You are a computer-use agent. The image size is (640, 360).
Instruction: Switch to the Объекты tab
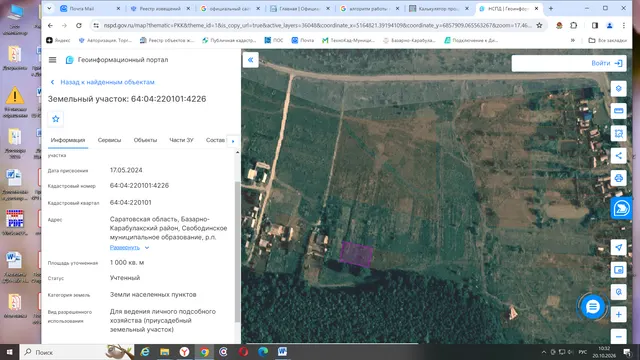pos(145,140)
